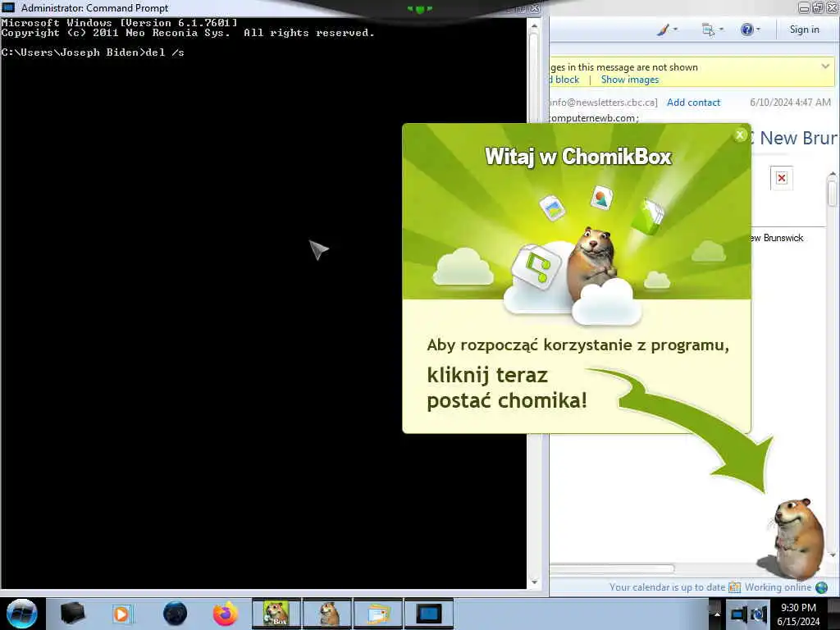The height and width of the screenshot is (630, 840).
Task: Click the 'Witaj w ChomikBox' heading
Action: [x=578, y=157]
